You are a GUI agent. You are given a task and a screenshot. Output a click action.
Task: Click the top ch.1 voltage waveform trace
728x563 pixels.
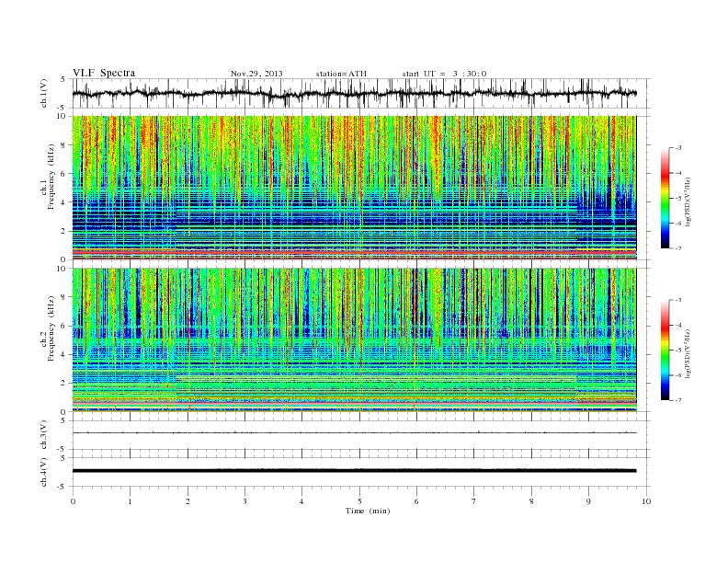click(354, 93)
